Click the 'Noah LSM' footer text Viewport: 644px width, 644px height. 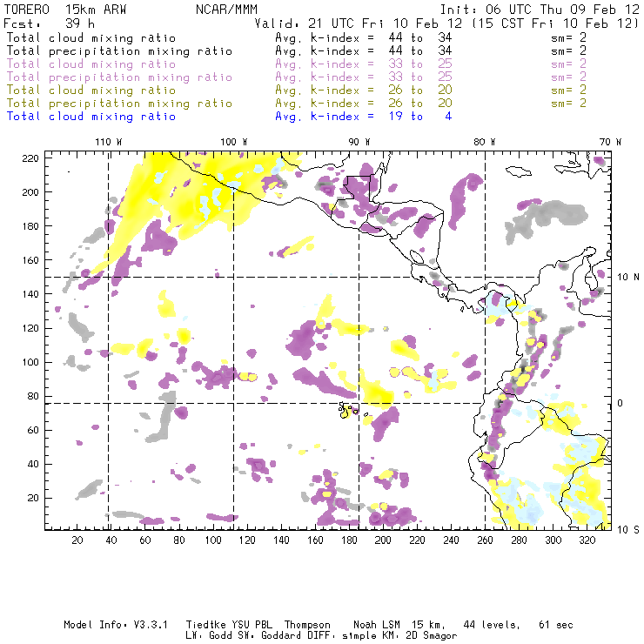point(377,625)
